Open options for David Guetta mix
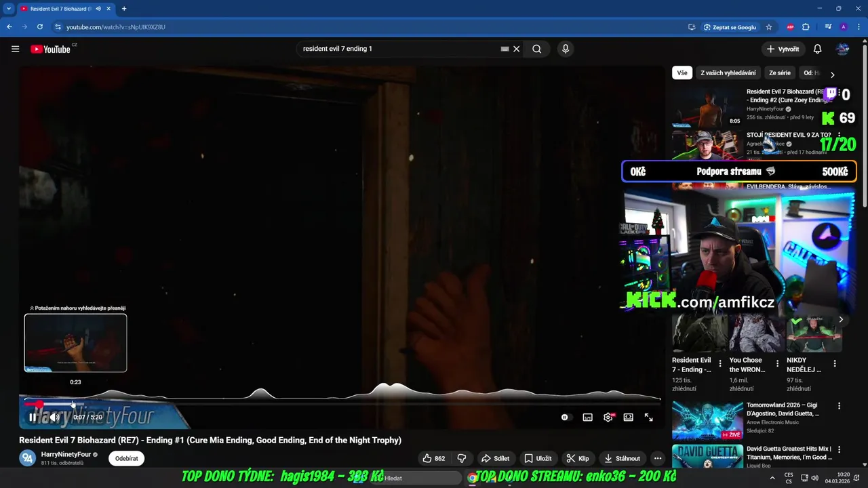The height and width of the screenshot is (488, 868). click(x=839, y=449)
